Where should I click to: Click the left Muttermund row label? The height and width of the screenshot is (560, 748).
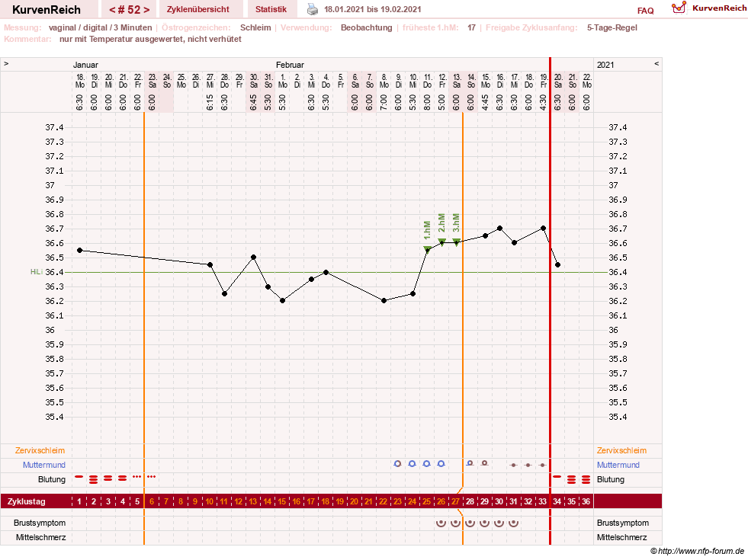point(44,465)
